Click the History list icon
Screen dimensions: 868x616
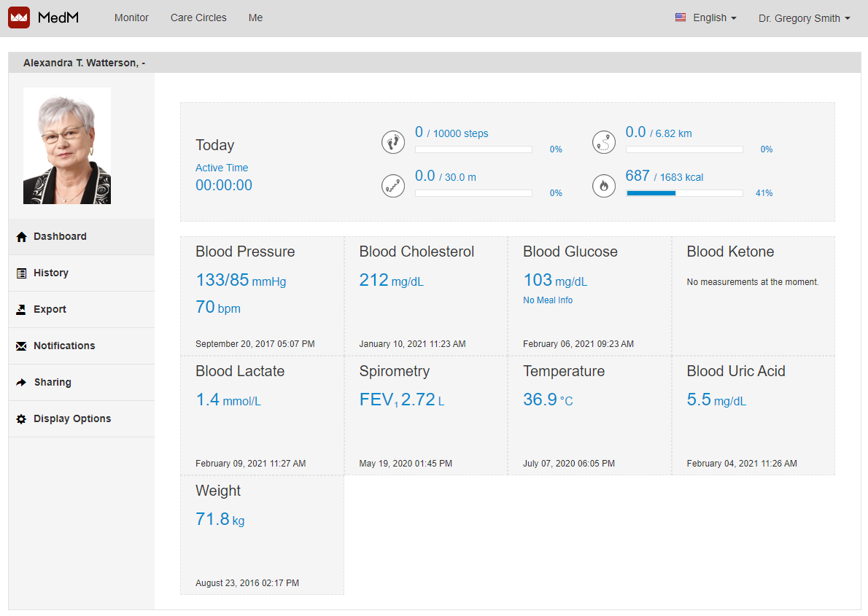[21, 273]
